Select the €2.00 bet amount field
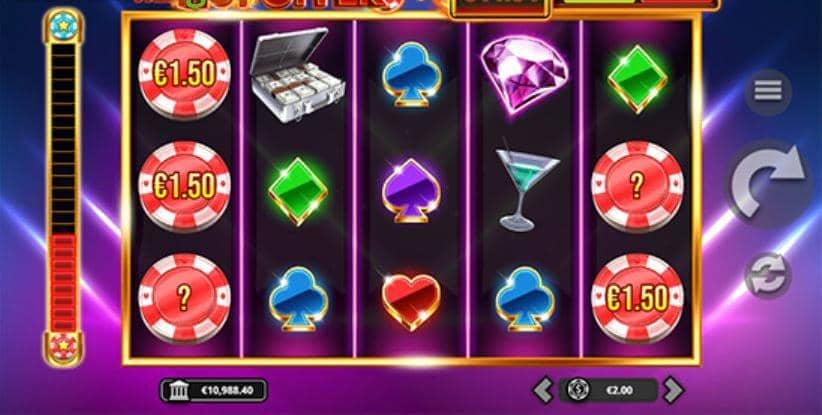The width and height of the screenshot is (822, 415). click(608, 390)
